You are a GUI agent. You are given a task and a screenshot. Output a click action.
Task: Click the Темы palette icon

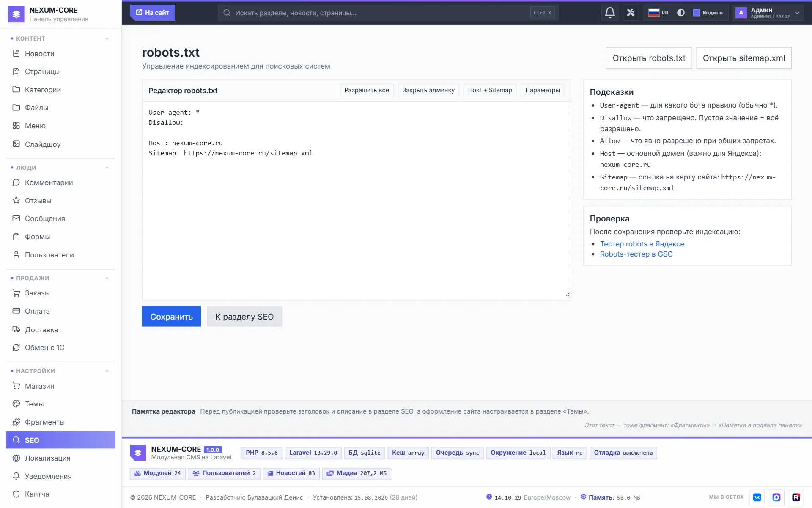point(16,404)
